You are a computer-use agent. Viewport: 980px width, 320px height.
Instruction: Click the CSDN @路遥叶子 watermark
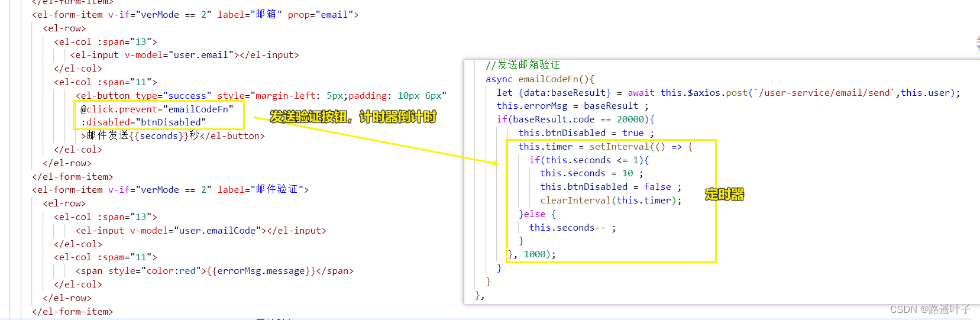coord(930,309)
